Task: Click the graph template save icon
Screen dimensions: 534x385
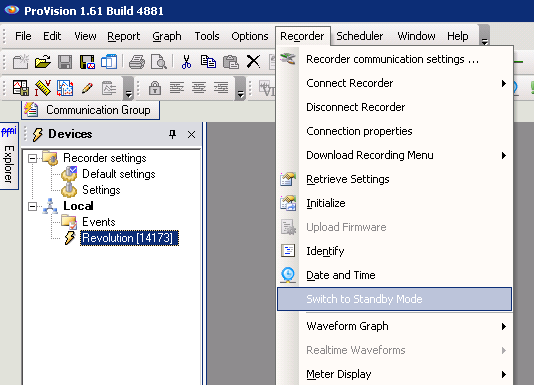Action: point(21,88)
